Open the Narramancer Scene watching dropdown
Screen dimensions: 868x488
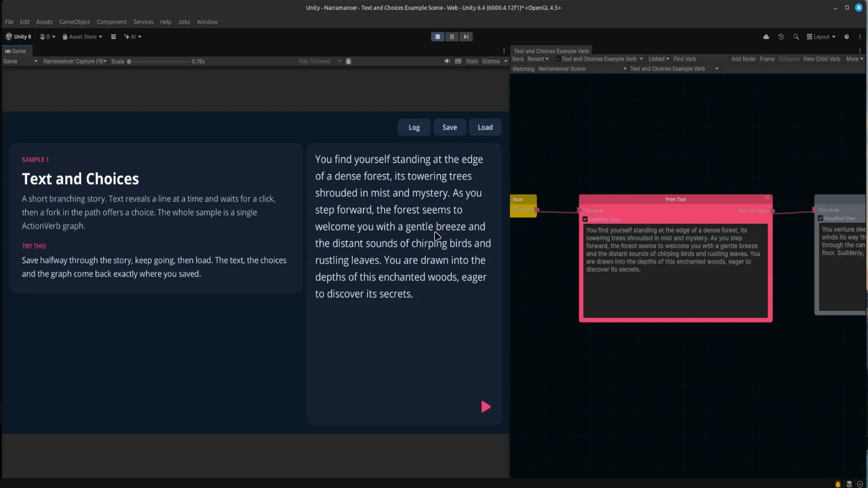point(582,69)
